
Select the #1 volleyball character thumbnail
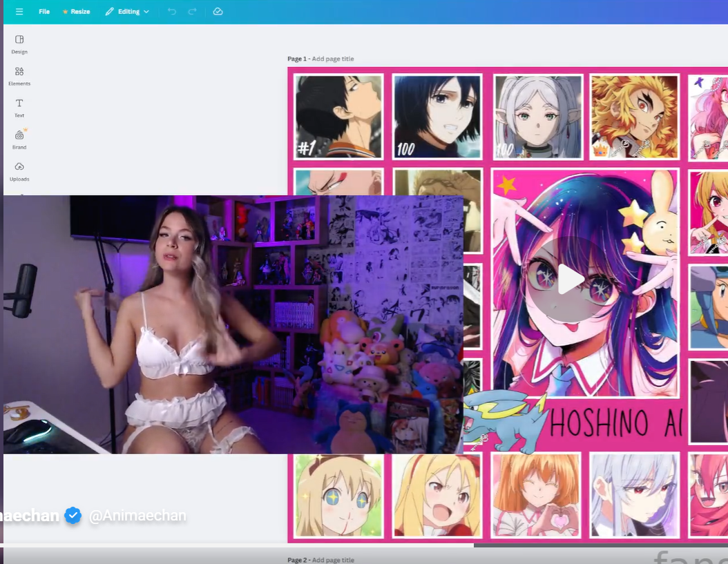pyautogui.click(x=338, y=117)
